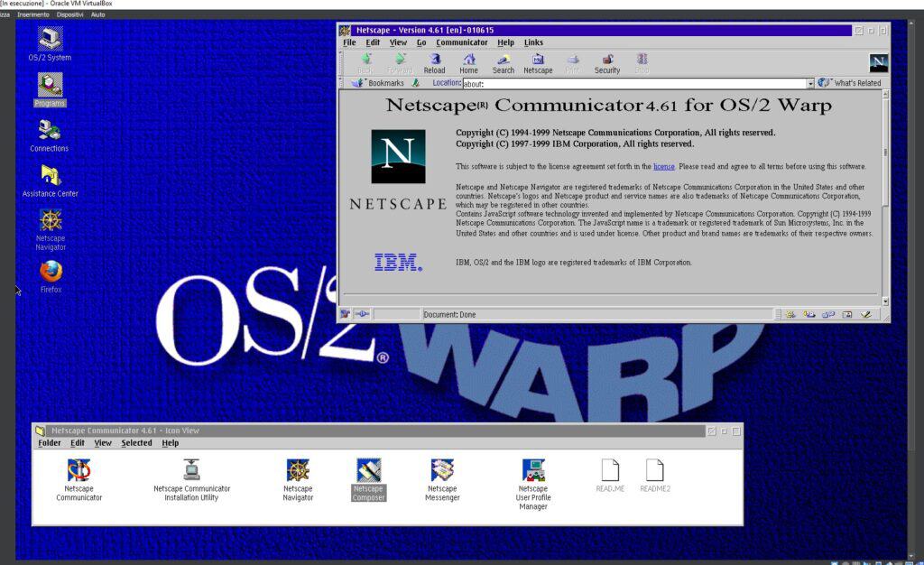Open Newsgroups icon in the component bar
Image resolution: width=924 pixels, height=565 pixels.
pyautogui.click(x=828, y=315)
